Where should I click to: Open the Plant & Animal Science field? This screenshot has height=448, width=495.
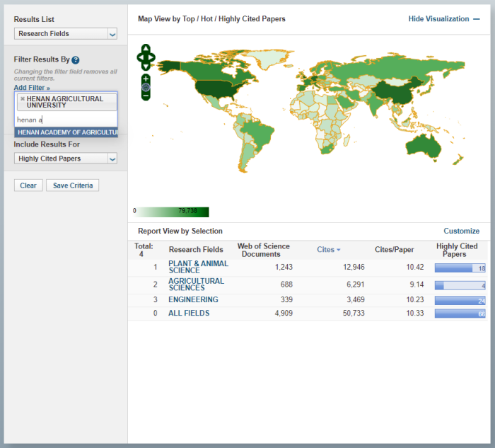[198, 267]
